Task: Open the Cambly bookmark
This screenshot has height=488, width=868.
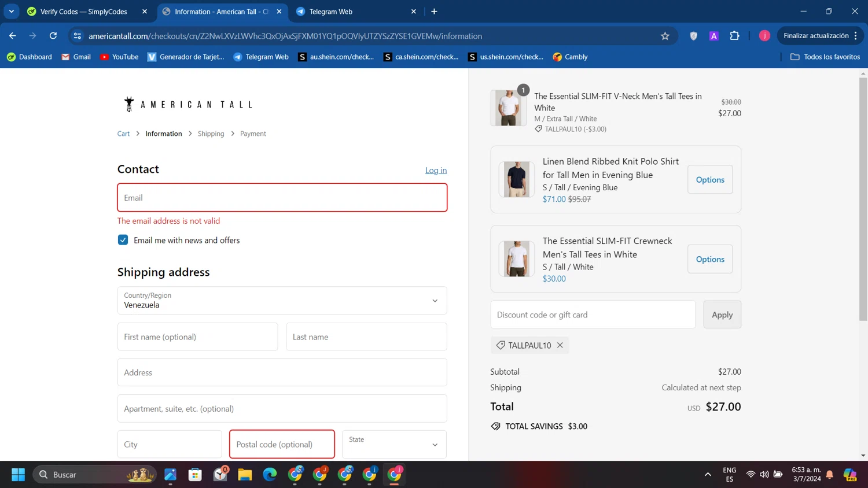Action: coord(570,57)
